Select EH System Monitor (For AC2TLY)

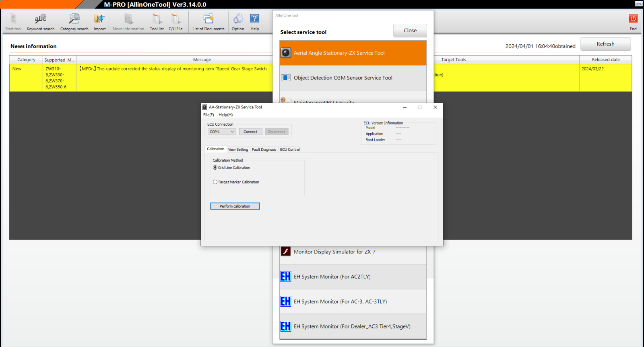(353, 277)
